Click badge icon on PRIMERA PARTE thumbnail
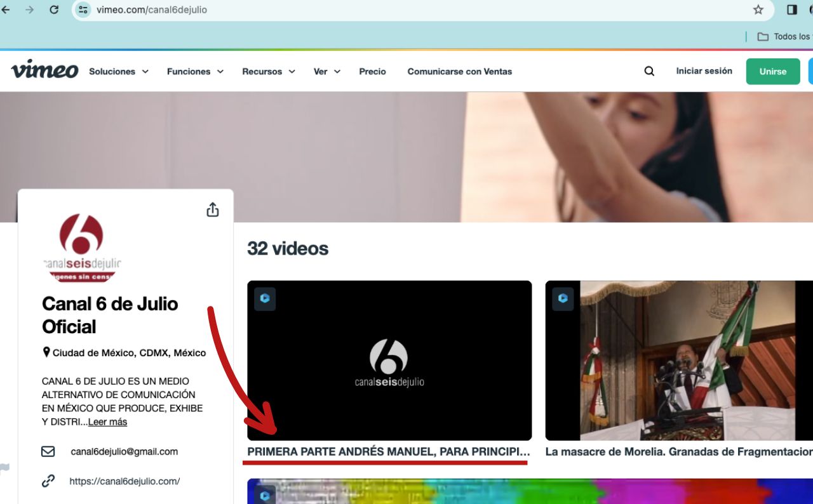The height and width of the screenshot is (504, 813). (x=265, y=298)
